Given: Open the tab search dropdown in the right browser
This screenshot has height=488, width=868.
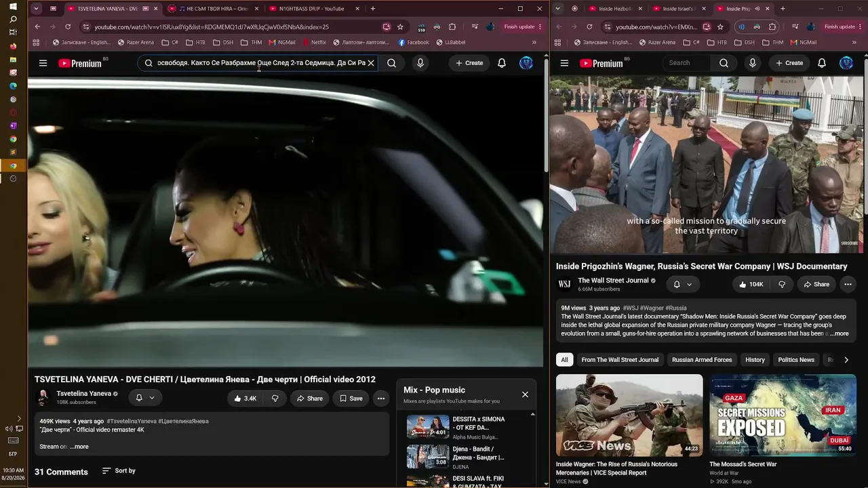Looking at the screenshot, I should click(x=557, y=9).
